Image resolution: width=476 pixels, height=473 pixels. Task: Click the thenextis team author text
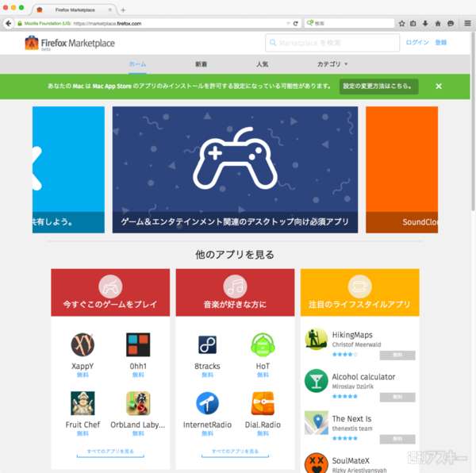(x=352, y=429)
